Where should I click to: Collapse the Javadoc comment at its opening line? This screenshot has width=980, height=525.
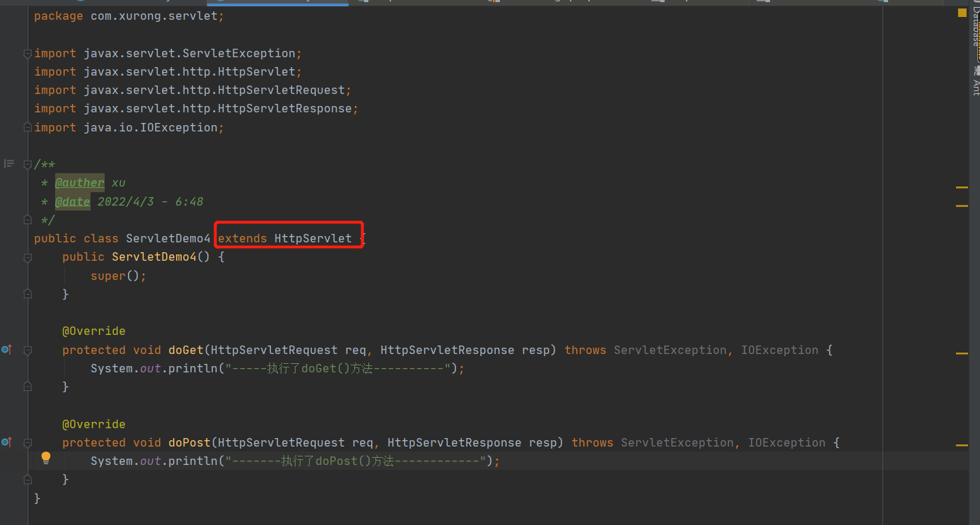pos(28,165)
